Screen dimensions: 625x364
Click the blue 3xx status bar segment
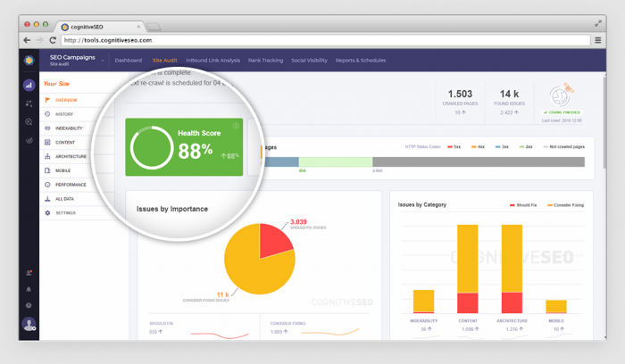click(x=281, y=161)
